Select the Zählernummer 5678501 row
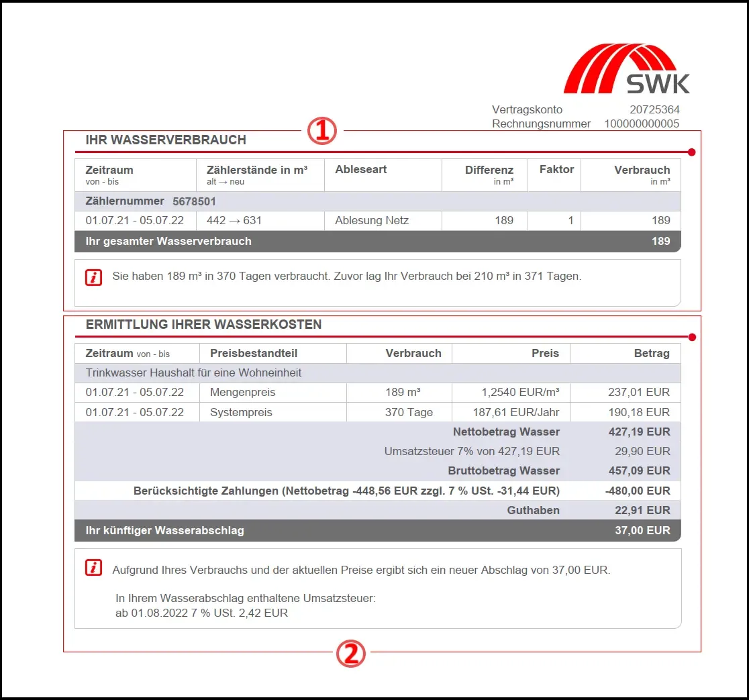 pyautogui.click(x=377, y=201)
